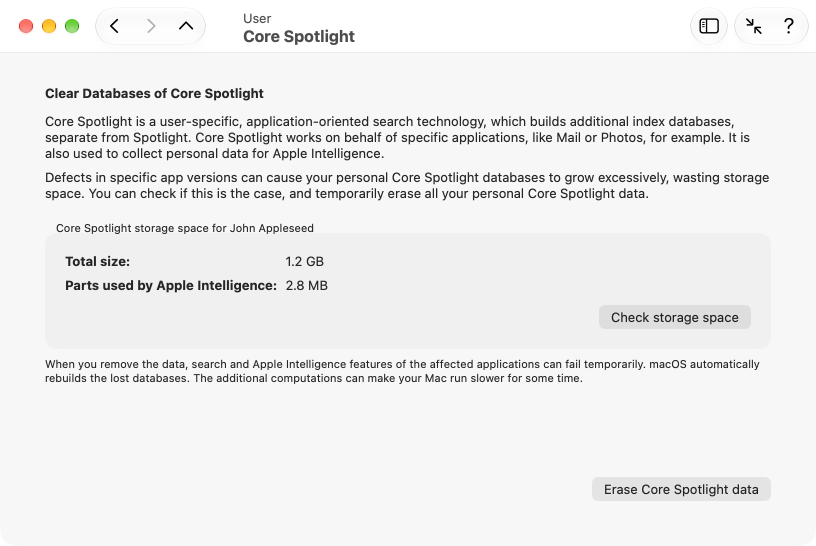Click paragraph starting 'Core Spotlight is a user-specific'
The height and width of the screenshot is (546, 816).
tap(397, 137)
